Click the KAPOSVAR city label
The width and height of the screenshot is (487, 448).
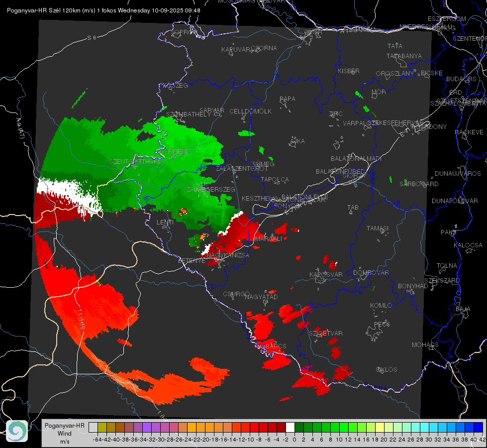(326, 274)
